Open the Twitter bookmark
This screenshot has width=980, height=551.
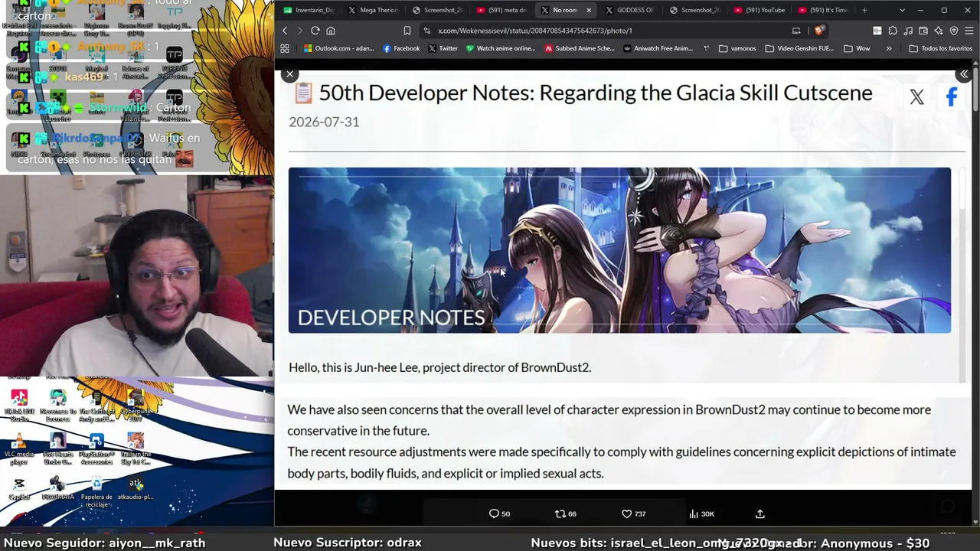tap(443, 48)
